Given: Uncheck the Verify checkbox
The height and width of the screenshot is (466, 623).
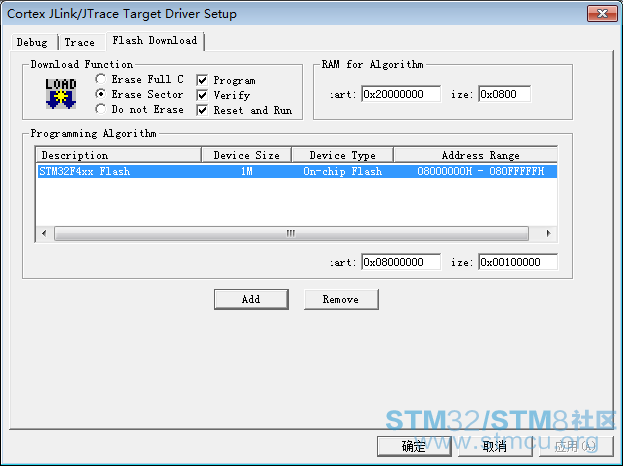Looking at the screenshot, I should pyautogui.click(x=202, y=95).
